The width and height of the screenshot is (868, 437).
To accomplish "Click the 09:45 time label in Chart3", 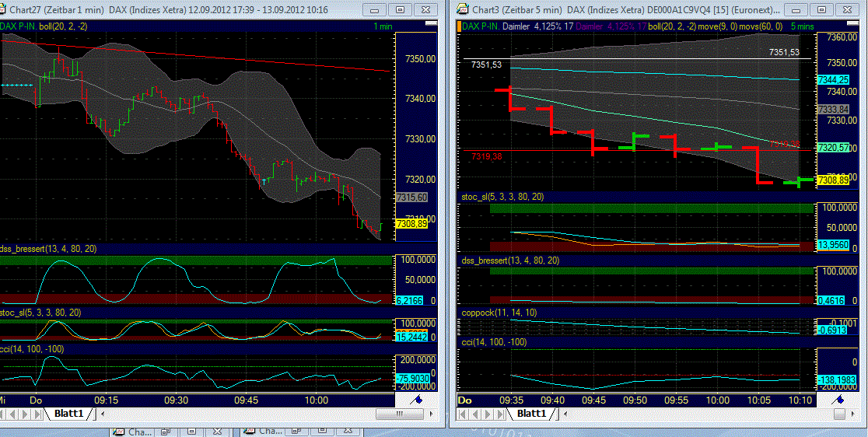I will [x=593, y=400].
